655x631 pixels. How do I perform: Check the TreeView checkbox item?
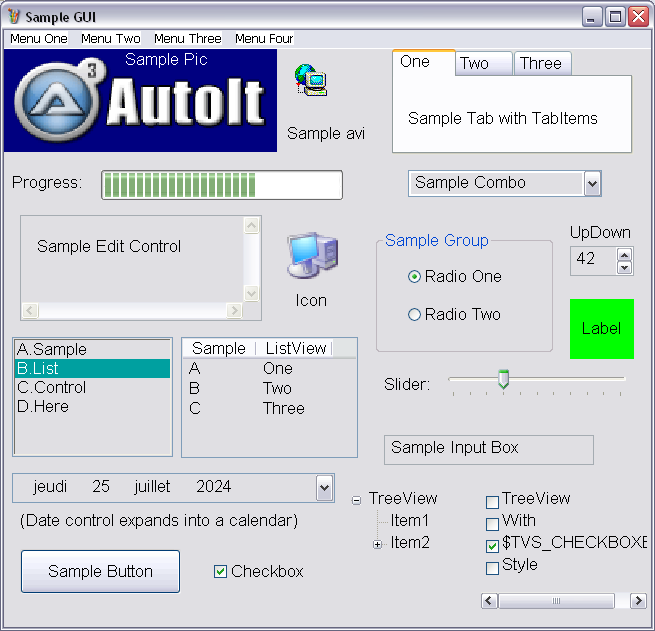[x=493, y=502]
